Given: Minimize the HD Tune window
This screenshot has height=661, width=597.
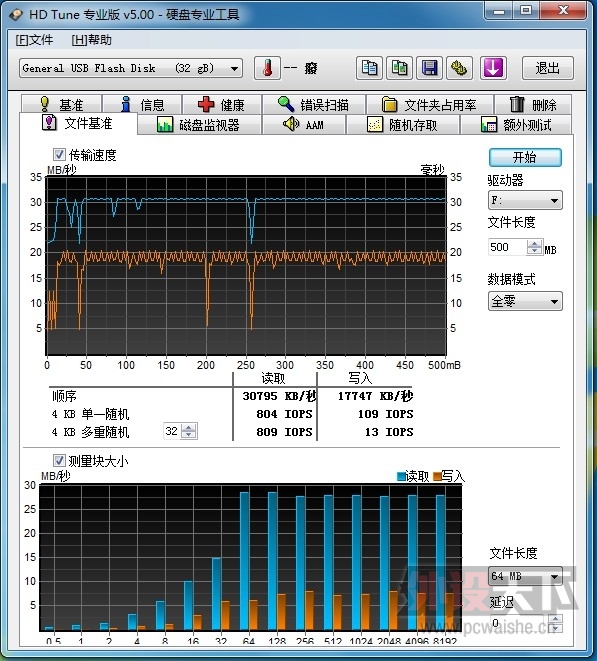Looking at the screenshot, I should click(499, 10).
